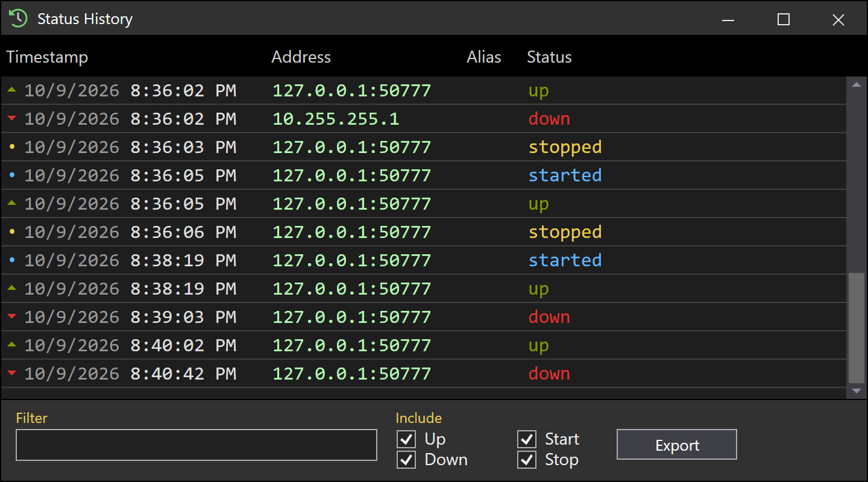Click the 'down' status for 10.255.255.1
The height and width of the screenshot is (482, 868).
point(549,119)
